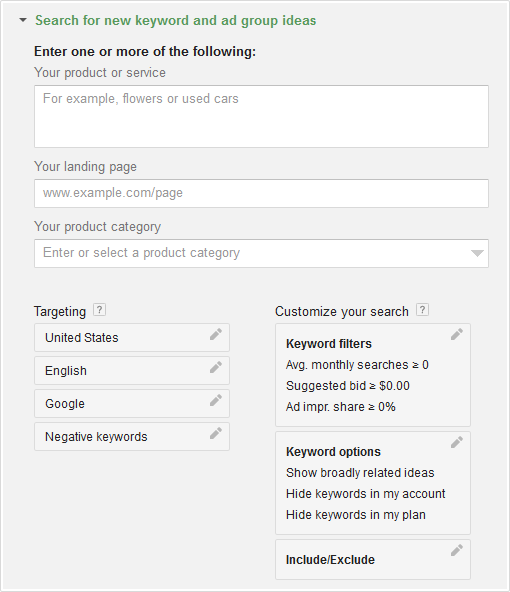Edit the Google network pencil icon

[216, 400]
